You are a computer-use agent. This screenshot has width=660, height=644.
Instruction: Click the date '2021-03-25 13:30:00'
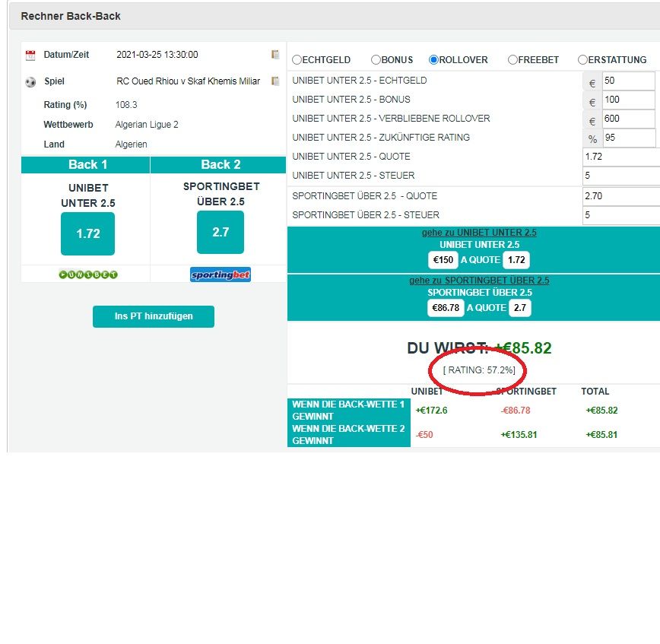tap(157, 55)
